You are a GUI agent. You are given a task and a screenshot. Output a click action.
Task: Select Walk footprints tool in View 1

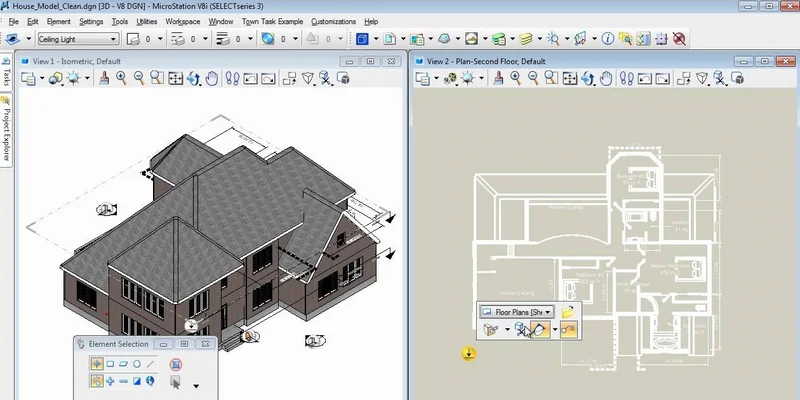coord(233,79)
